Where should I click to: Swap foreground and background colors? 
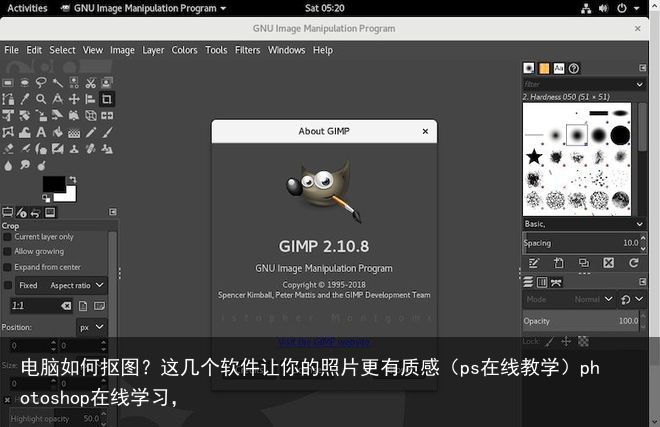coord(73,179)
